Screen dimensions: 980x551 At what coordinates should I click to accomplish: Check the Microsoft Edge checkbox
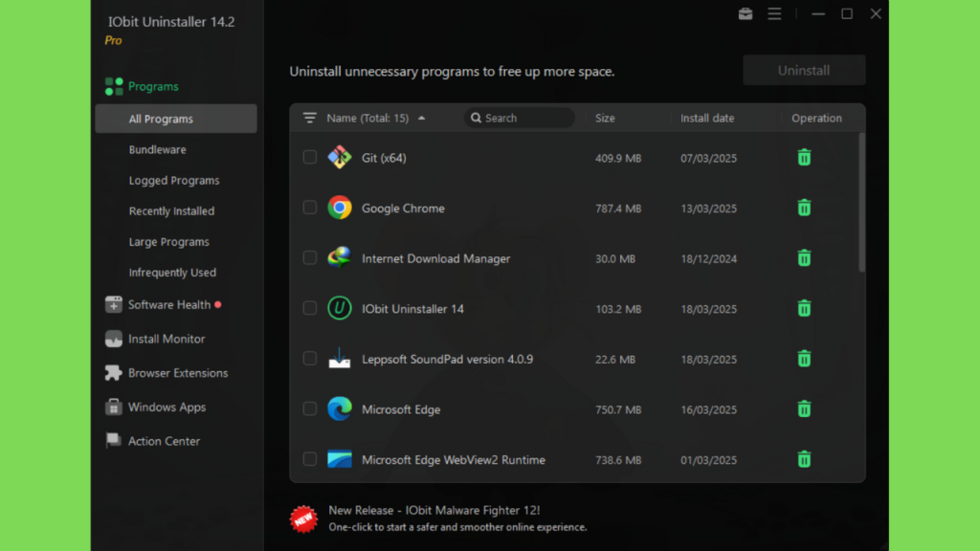coord(309,408)
